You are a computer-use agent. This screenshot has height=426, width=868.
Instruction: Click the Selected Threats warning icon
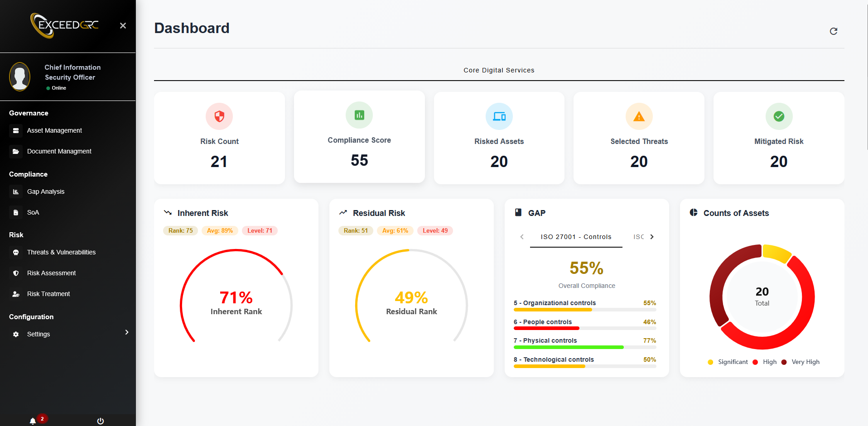point(639,116)
